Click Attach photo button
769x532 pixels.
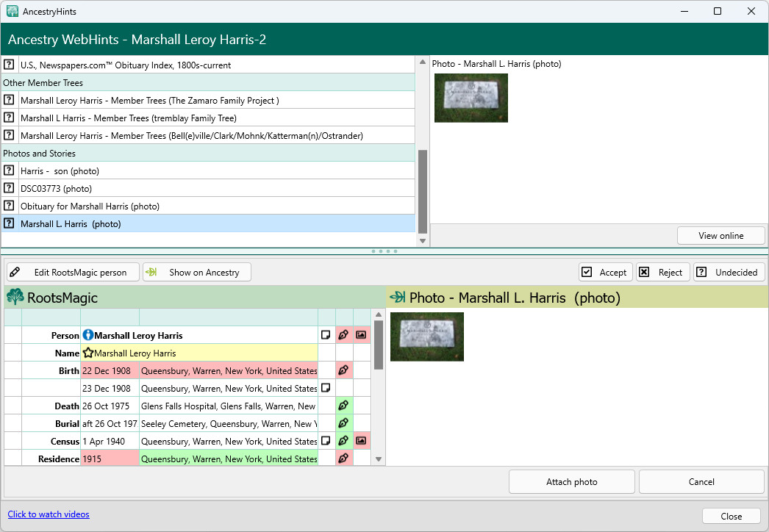pyautogui.click(x=572, y=481)
